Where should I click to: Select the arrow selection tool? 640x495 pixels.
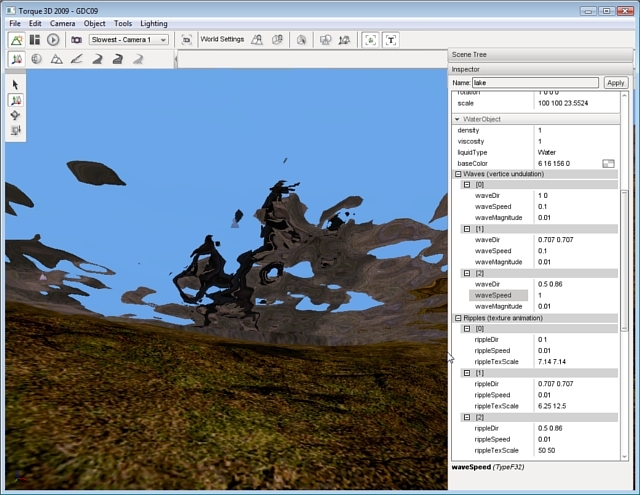[16, 85]
